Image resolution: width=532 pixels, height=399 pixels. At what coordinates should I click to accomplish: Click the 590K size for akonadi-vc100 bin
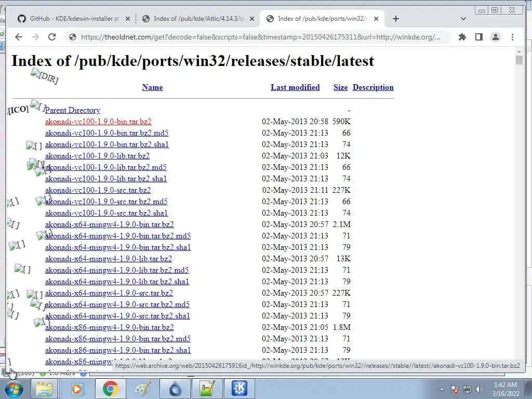pyautogui.click(x=341, y=122)
